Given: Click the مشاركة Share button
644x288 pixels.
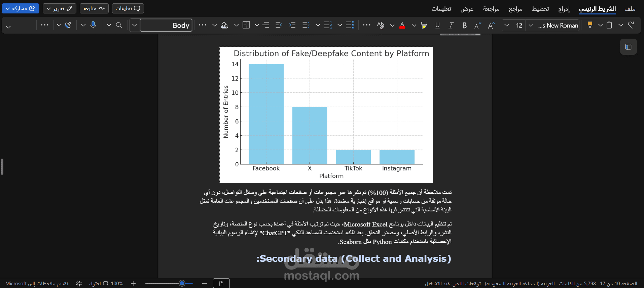Looking at the screenshot, I should [21, 8].
